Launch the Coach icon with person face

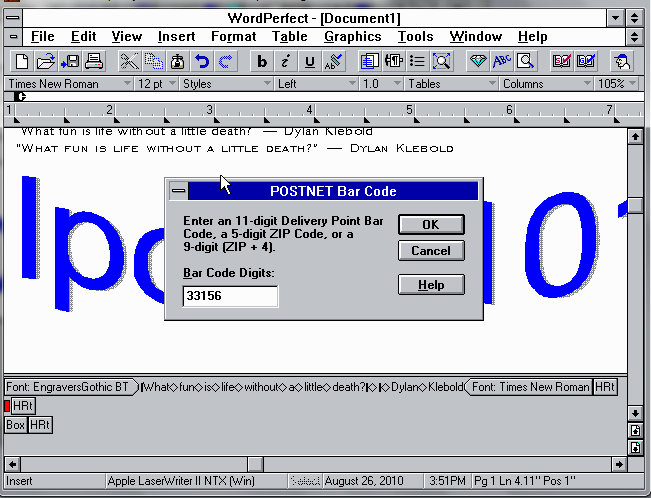coord(622,62)
